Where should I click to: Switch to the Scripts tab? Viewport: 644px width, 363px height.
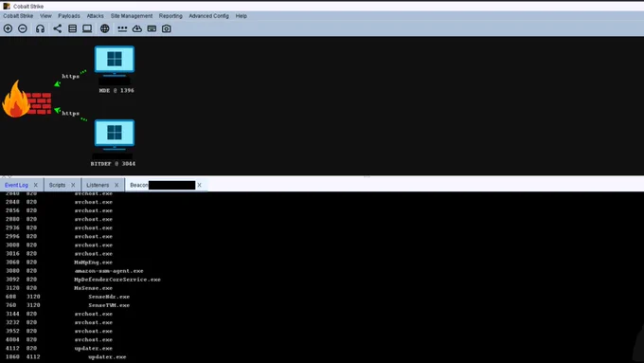57,185
